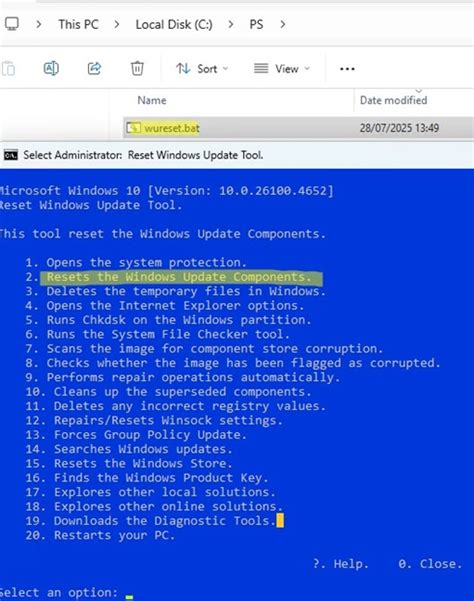Screen dimensions: 474x601
Task: Open the View dropdown
Action: (282, 69)
